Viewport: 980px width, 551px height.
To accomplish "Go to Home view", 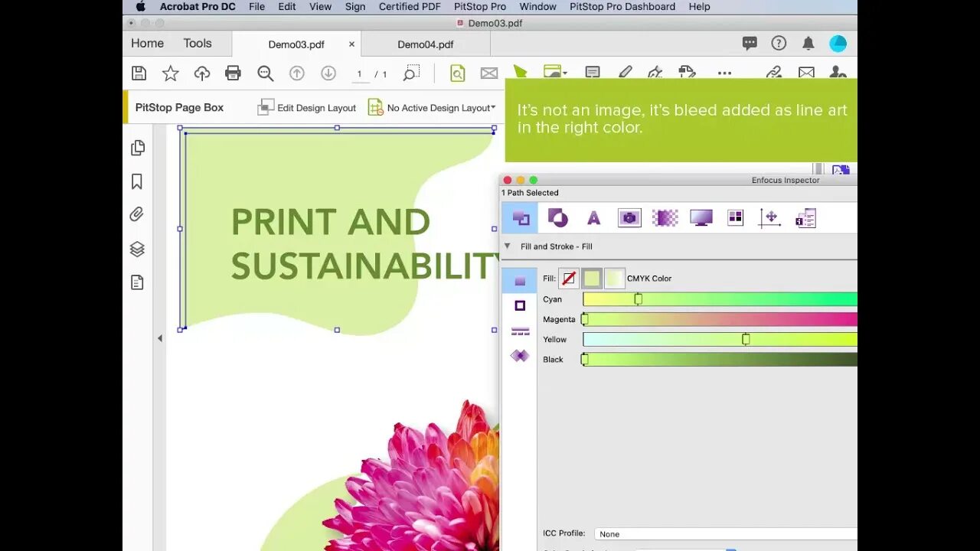I will pyautogui.click(x=147, y=44).
